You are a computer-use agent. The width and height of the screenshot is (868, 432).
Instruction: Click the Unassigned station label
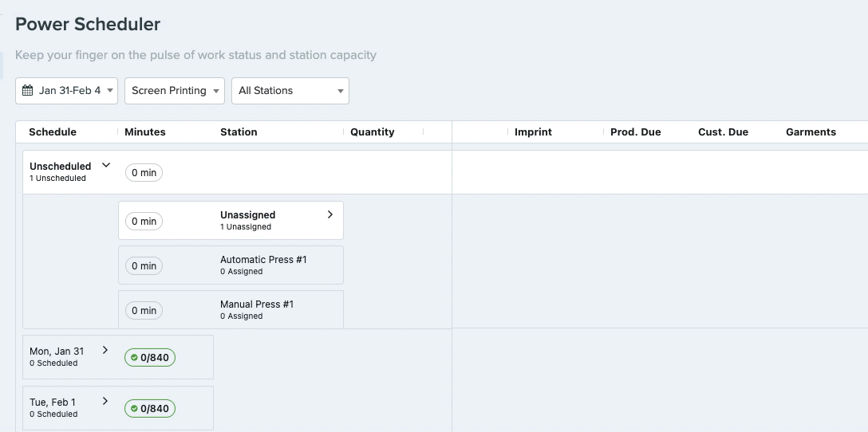click(247, 214)
